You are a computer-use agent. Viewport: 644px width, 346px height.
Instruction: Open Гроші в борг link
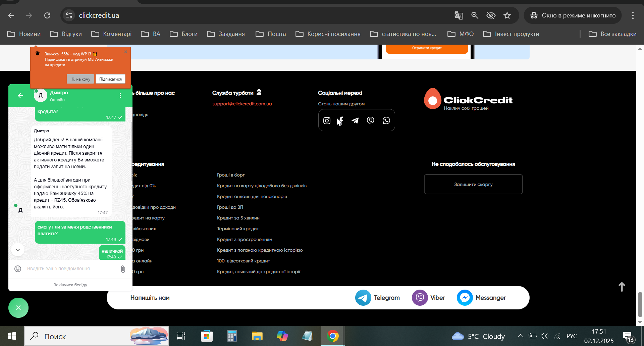(231, 175)
